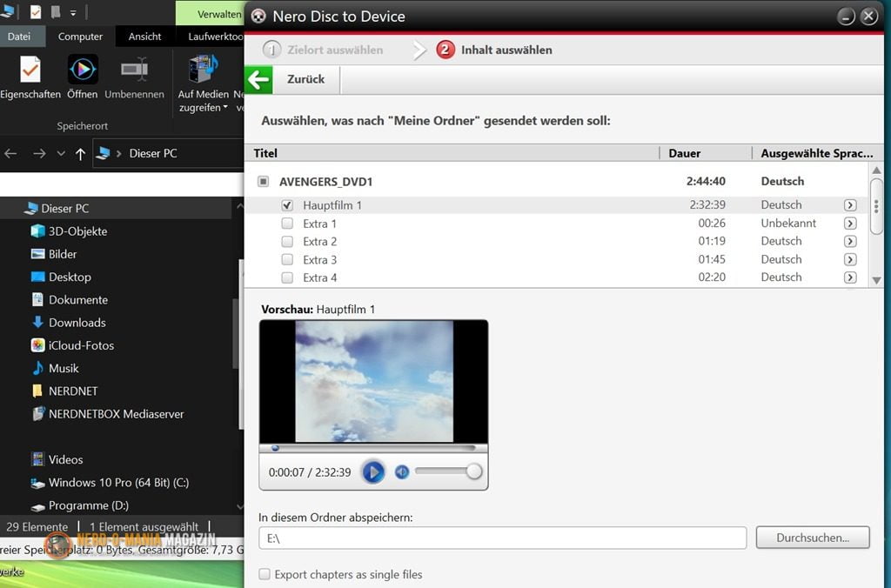
Task: Click the title list scroll-down arrow
Action: point(876,280)
